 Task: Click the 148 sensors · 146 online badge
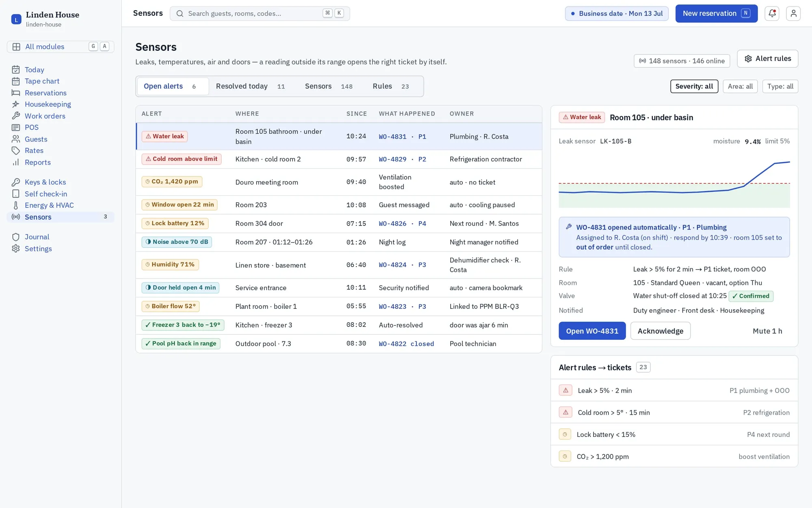point(682,61)
